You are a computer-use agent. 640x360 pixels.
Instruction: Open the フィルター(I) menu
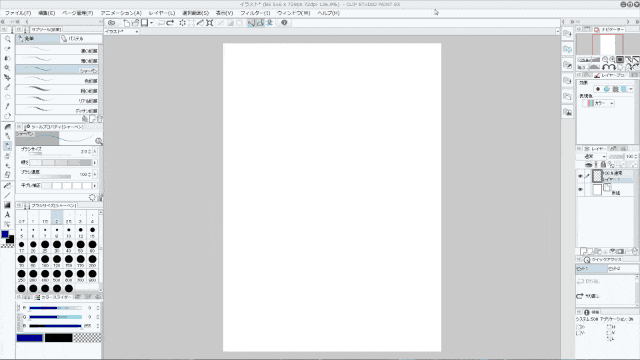pyautogui.click(x=255, y=13)
